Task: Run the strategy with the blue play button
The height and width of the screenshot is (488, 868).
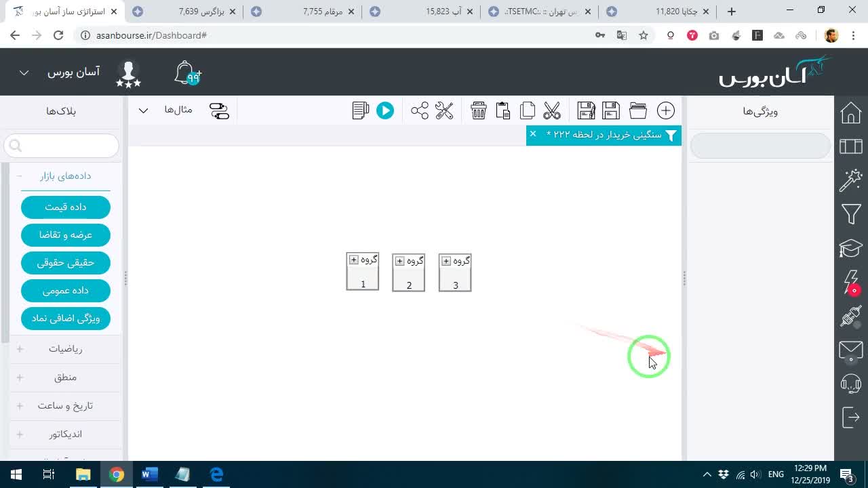Action: (x=384, y=110)
